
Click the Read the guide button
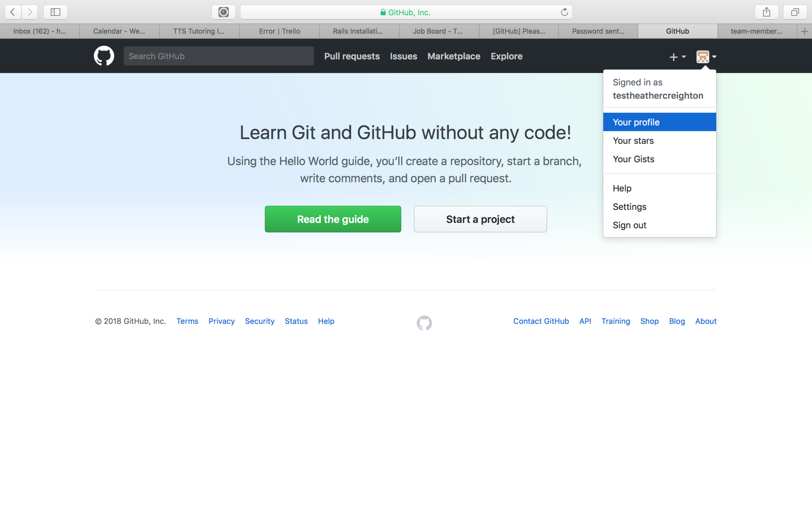coord(333,219)
